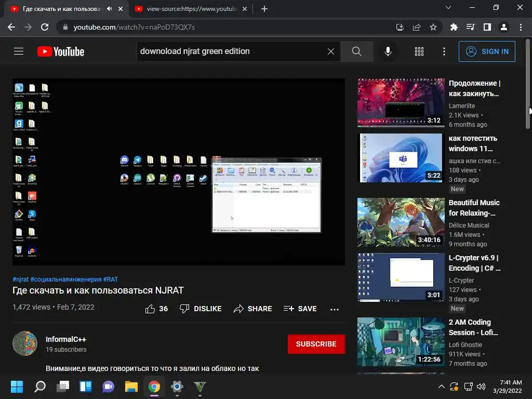
Task: Open Délice Musical channel name
Action: point(469,225)
